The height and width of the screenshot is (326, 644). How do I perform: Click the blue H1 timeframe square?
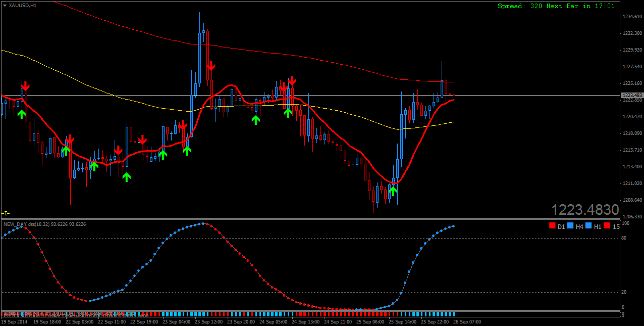[x=588, y=226]
